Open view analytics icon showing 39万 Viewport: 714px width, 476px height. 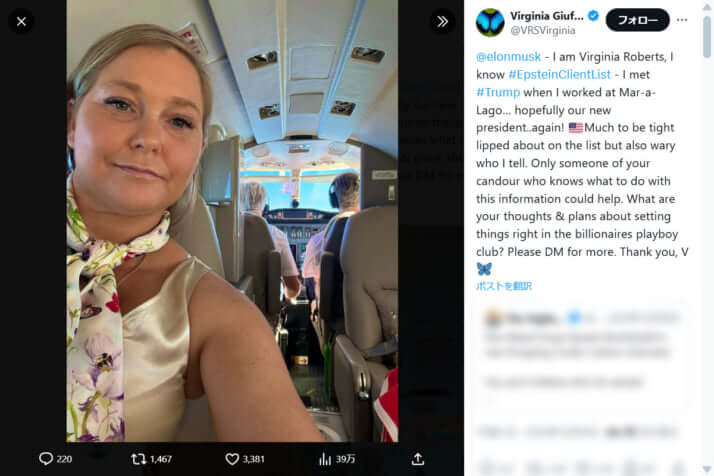(325, 459)
